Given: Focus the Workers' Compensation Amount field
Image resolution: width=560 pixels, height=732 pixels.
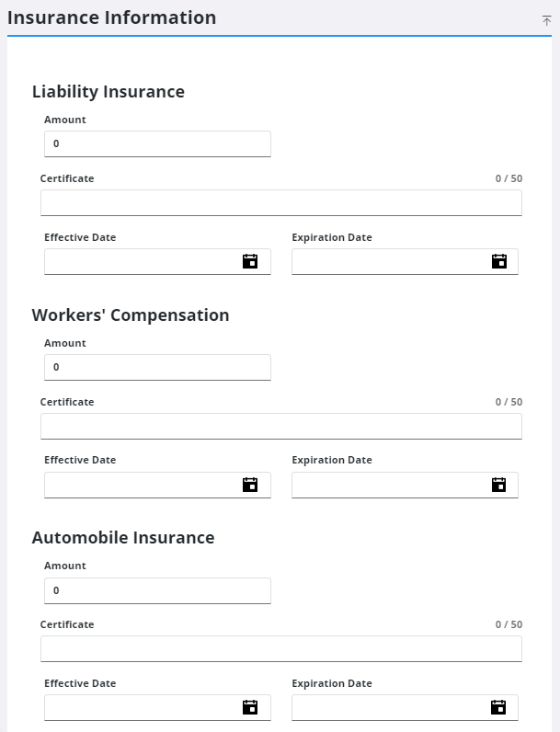Looking at the screenshot, I should tap(158, 368).
